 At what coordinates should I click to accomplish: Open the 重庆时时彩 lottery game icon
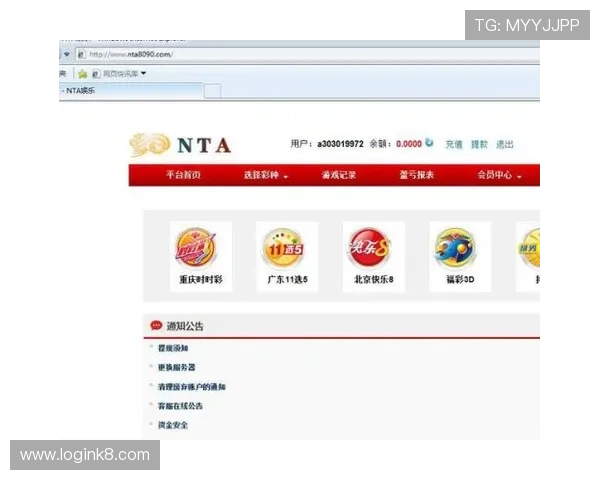click(x=196, y=247)
